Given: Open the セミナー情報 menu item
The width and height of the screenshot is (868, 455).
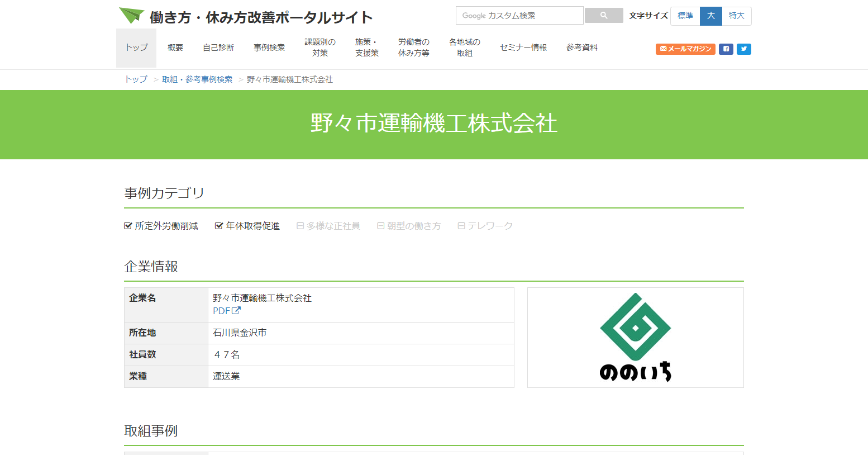Looking at the screenshot, I should coord(523,48).
